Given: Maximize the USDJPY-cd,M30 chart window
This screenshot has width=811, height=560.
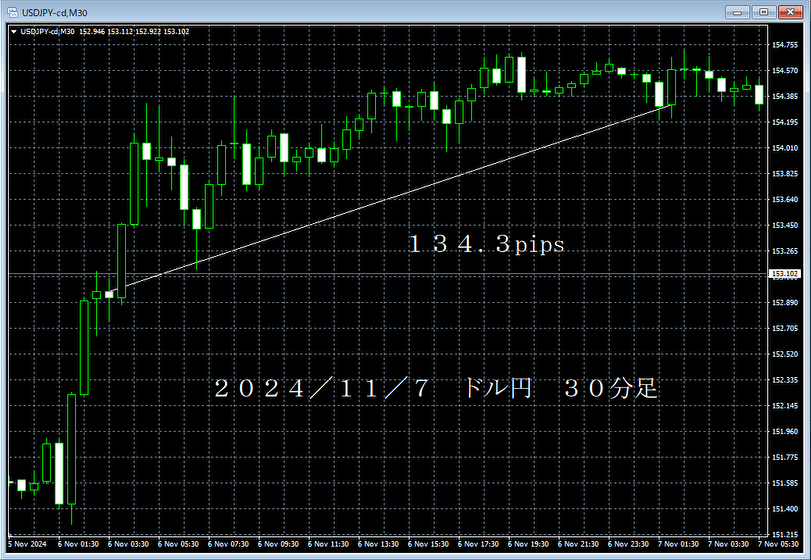Looking at the screenshot, I should click(x=763, y=12).
